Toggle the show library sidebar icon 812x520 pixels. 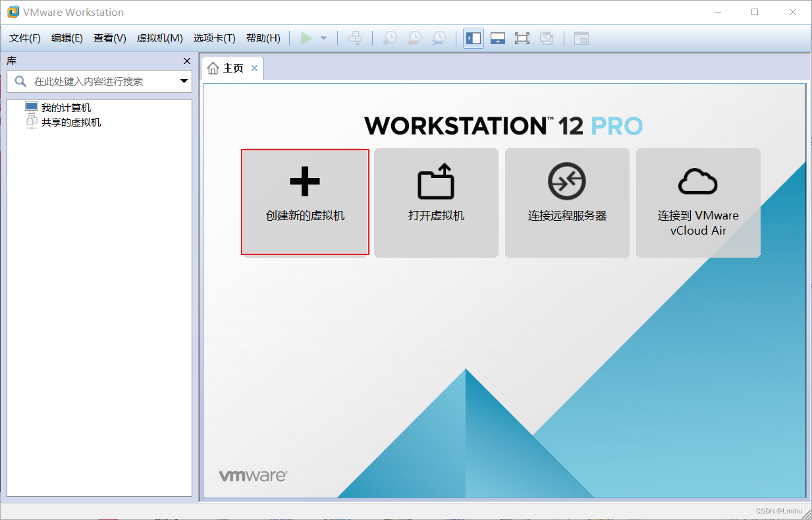point(473,38)
